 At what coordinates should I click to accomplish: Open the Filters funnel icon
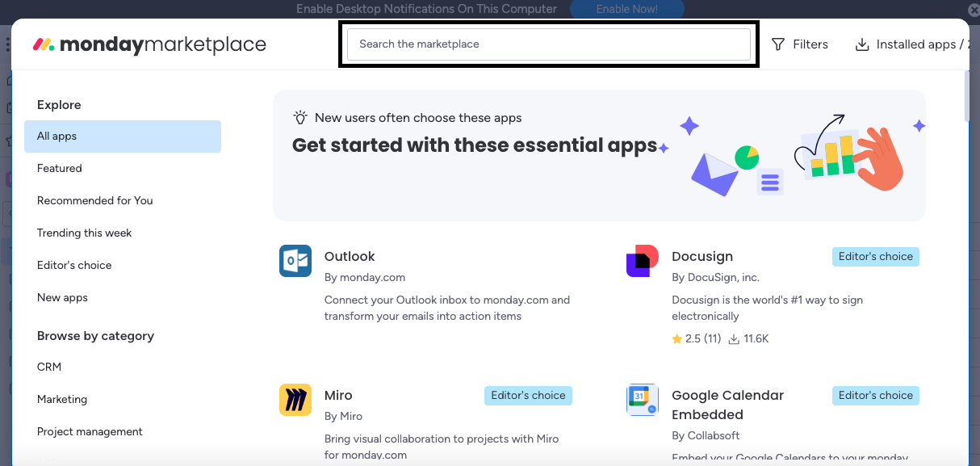[x=778, y=44]
